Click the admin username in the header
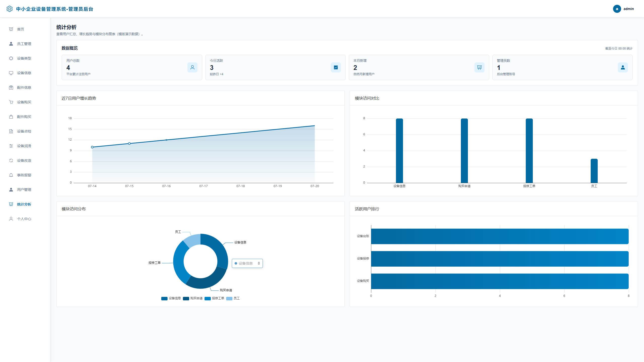Viewport: 644px width, 362px height. click(629, 9)
